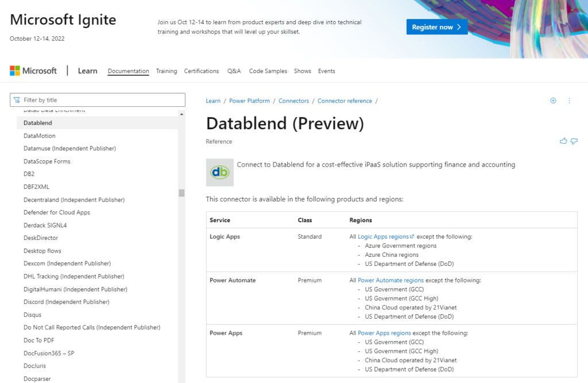The height and width of the screenshot is (383, 588).
Task: Open the Power Automate regions link
Action: 391,280
